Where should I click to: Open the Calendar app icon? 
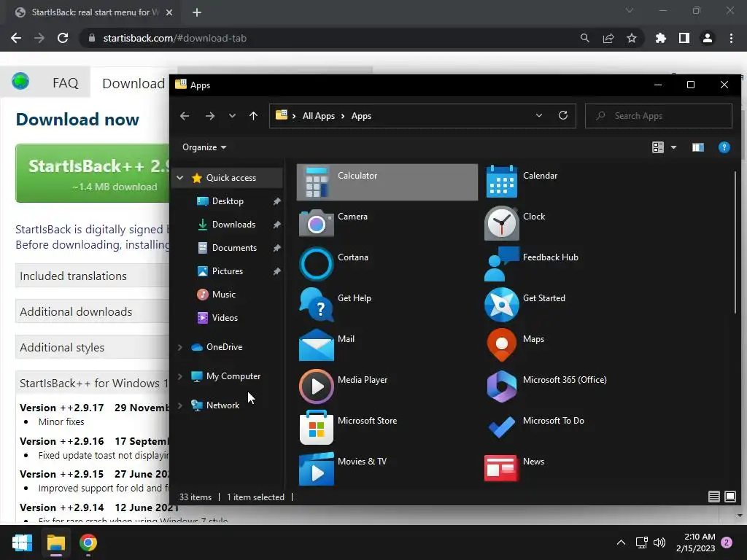(502, 182)
